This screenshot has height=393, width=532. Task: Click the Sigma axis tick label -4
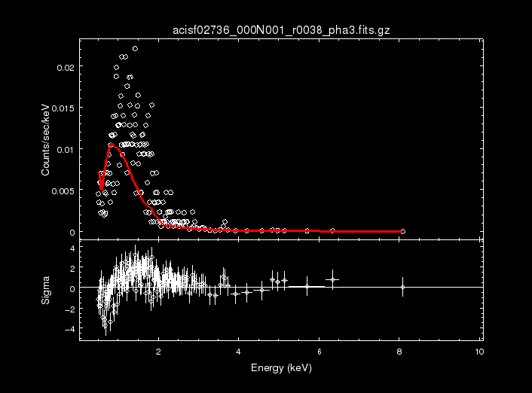click(69, 329)
